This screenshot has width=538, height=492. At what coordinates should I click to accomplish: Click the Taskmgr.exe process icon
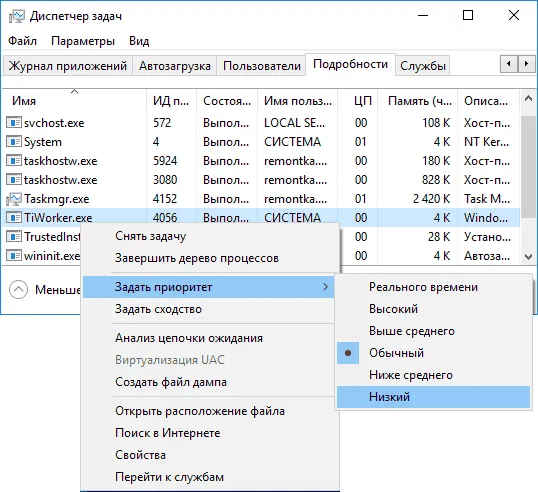point(14,199)
